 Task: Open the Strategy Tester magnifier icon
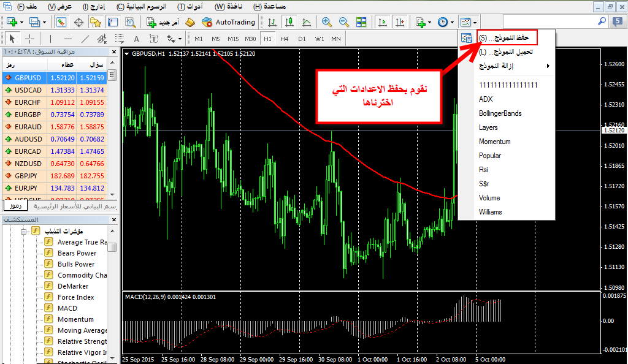click(x=130, y=23)
